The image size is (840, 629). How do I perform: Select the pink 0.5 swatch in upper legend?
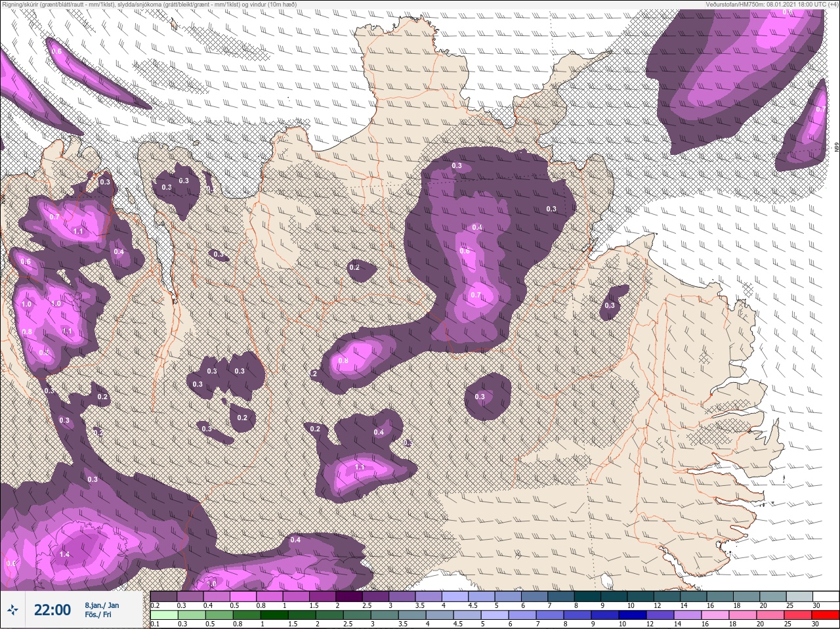243,596
